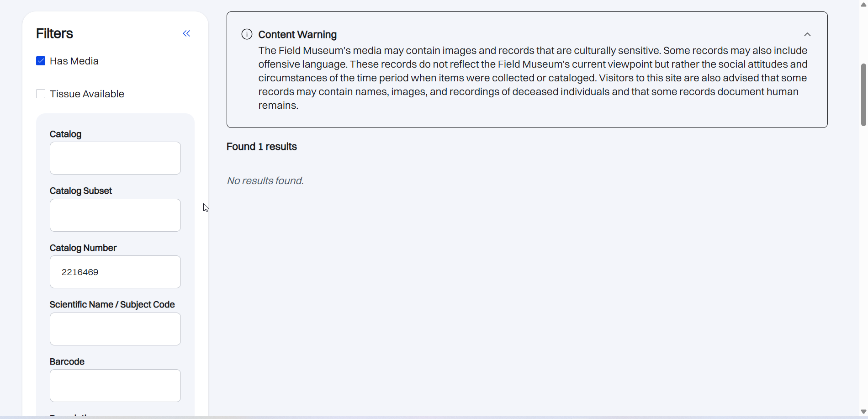Viewport: 868px width, 419px height.
Task: Click the scrollbar down arrow
Action: [863, 412]
